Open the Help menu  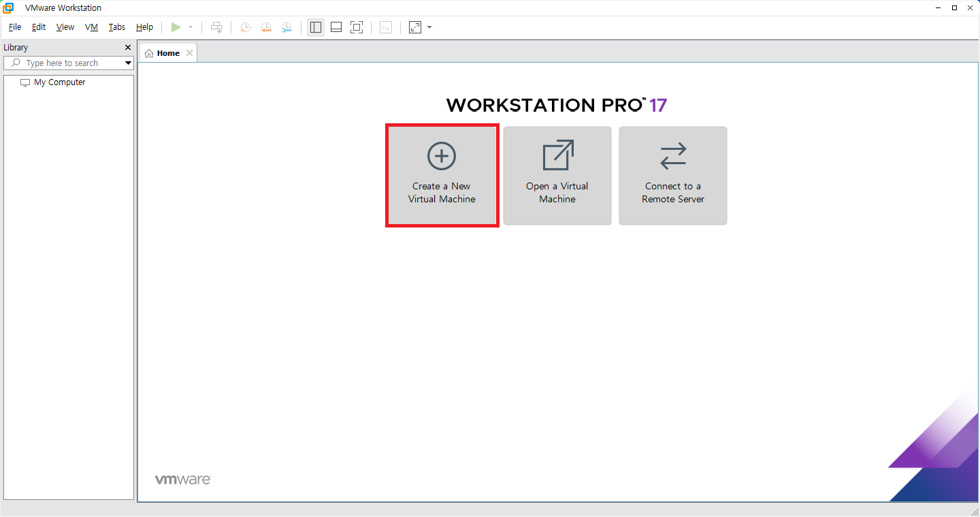pos(144,27)
